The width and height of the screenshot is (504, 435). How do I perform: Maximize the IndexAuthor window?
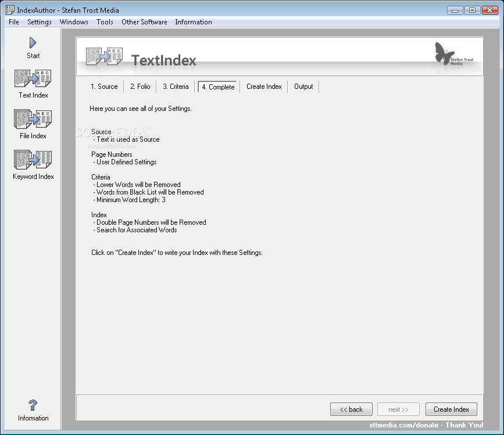coord(472,10)
